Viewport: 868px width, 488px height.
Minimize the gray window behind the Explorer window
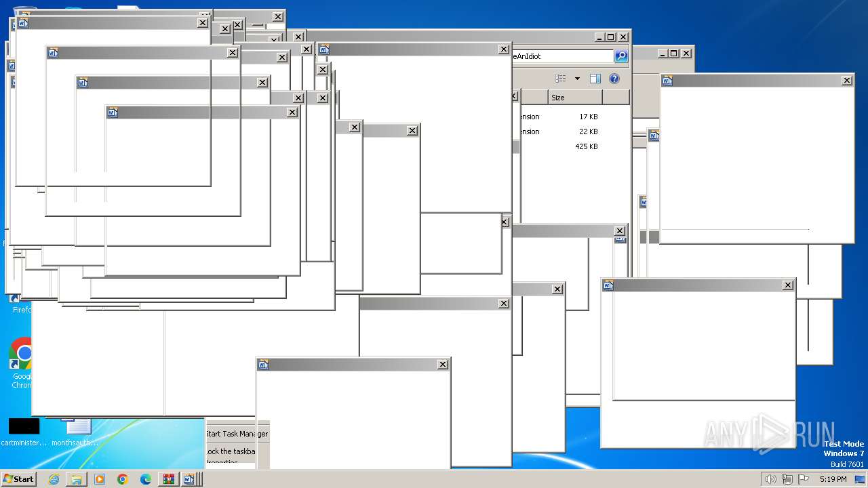point(662,53)
